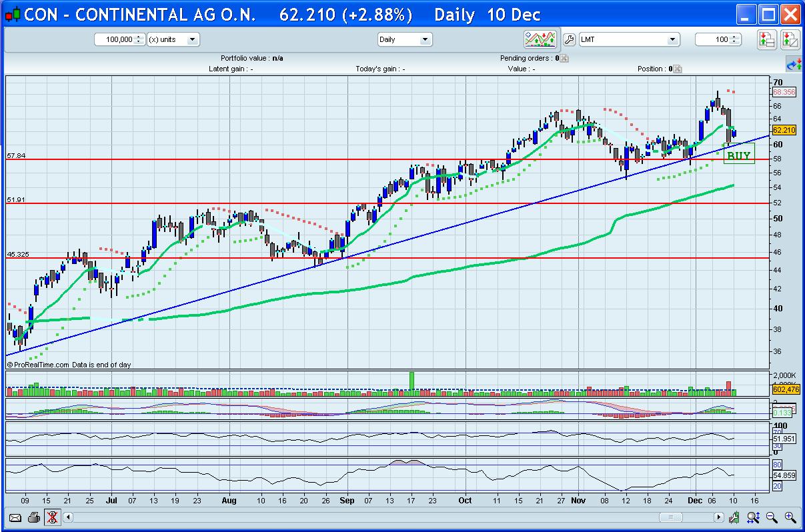Click the Portfolio value n/a text
The image size is (805, 532).
252,58
